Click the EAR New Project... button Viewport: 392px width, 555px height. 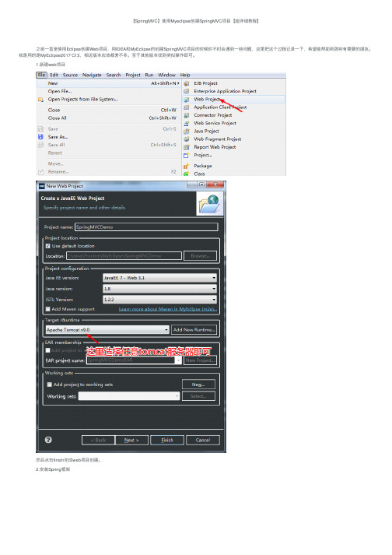(x=200, y=360)
